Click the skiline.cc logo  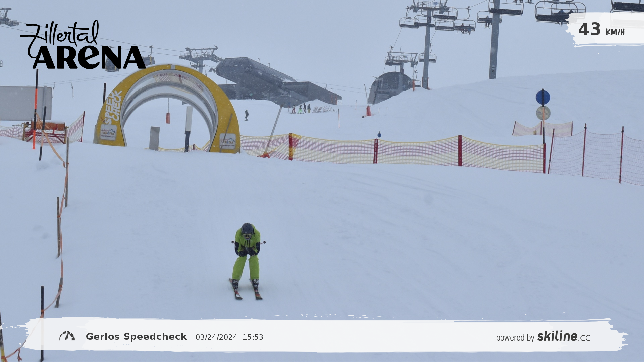[x=563, y=337]
